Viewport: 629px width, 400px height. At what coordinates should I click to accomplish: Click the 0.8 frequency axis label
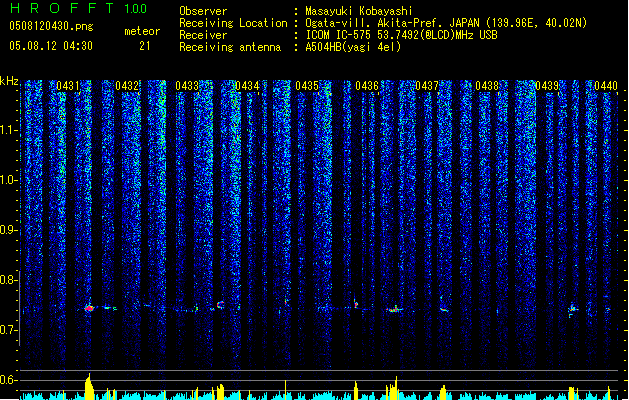click(9, 280)
